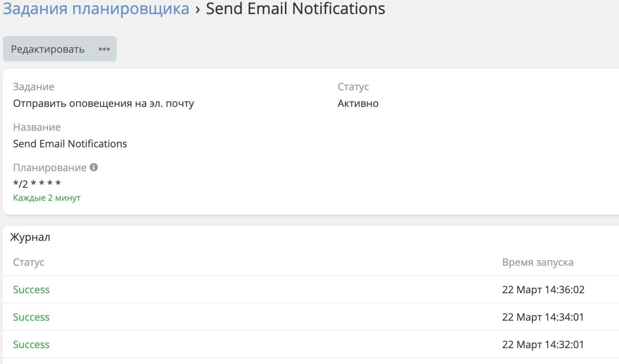Viewport: 619px width, 364px height.
Task: Click Send Email Notifications under Название
Action: tap(70, 144)
